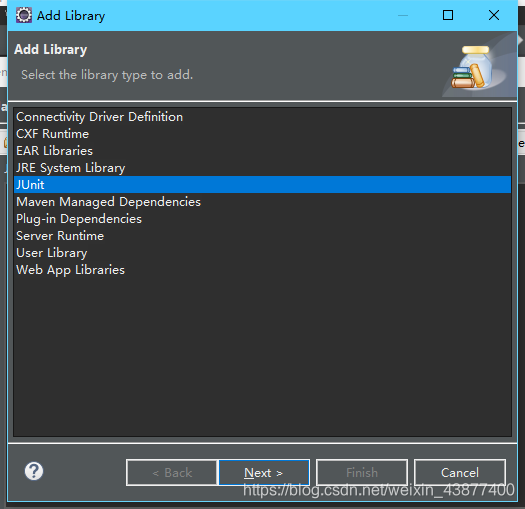Click the Next > button
The width and height of the screenshot is (525, 509).
pyautogui.click(x=264, y=472)
